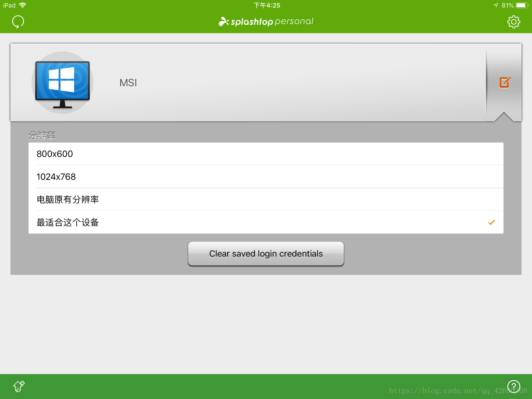Select 电脑原有分辨率 resolution option
The height and width of the screenshot is (399, 532).
[x=266, y=199]
